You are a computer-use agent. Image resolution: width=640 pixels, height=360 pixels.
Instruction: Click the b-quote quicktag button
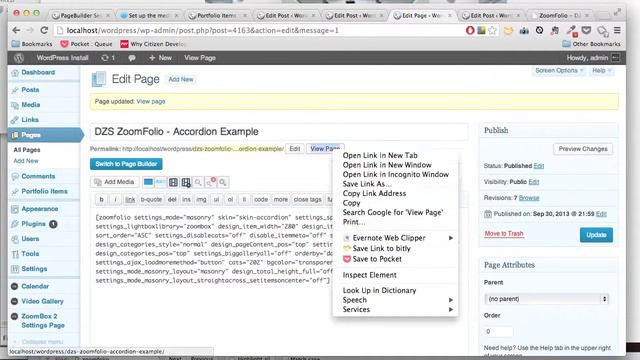pos(151,200)
